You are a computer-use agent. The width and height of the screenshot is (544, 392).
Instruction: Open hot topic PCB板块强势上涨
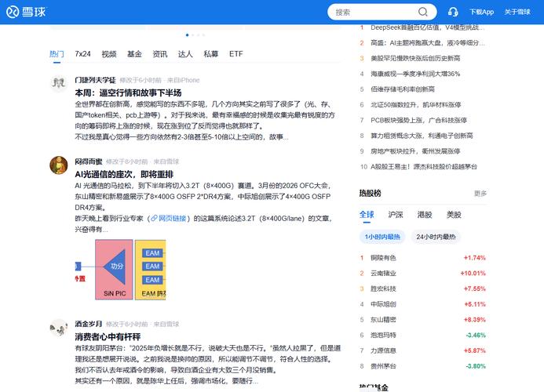[x=418, y=120]
